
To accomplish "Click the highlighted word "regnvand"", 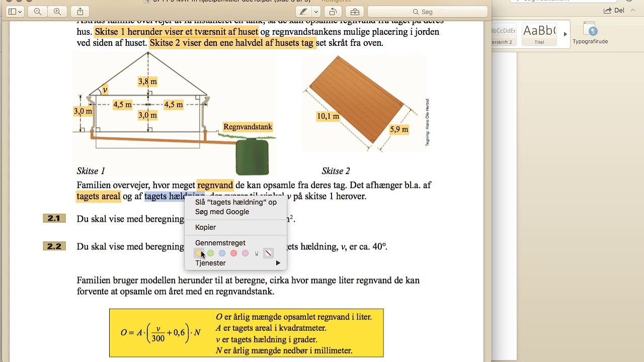I will [215, 185].
